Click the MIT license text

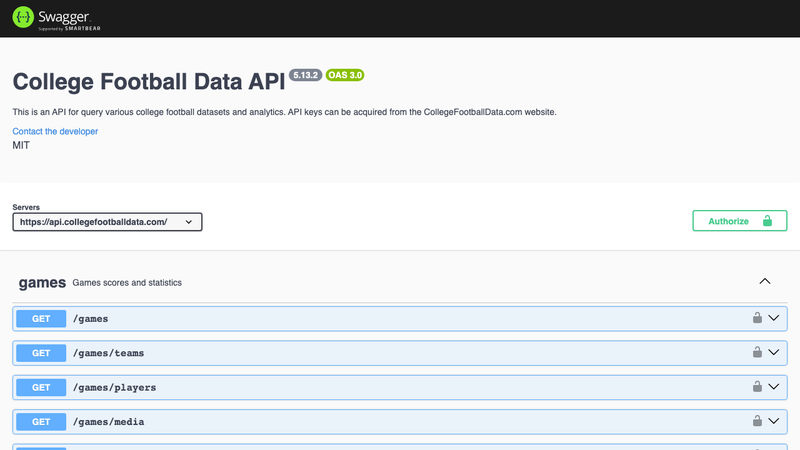coord(21,145)
